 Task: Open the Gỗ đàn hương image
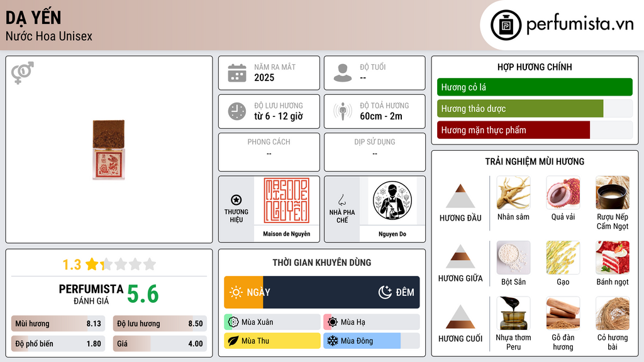click(563, 314)
